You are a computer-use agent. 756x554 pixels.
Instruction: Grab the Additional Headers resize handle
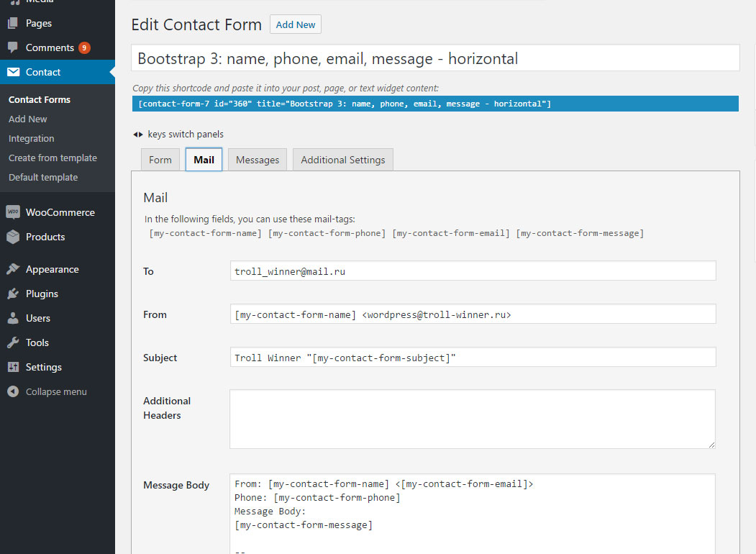(x=711, y=445)
